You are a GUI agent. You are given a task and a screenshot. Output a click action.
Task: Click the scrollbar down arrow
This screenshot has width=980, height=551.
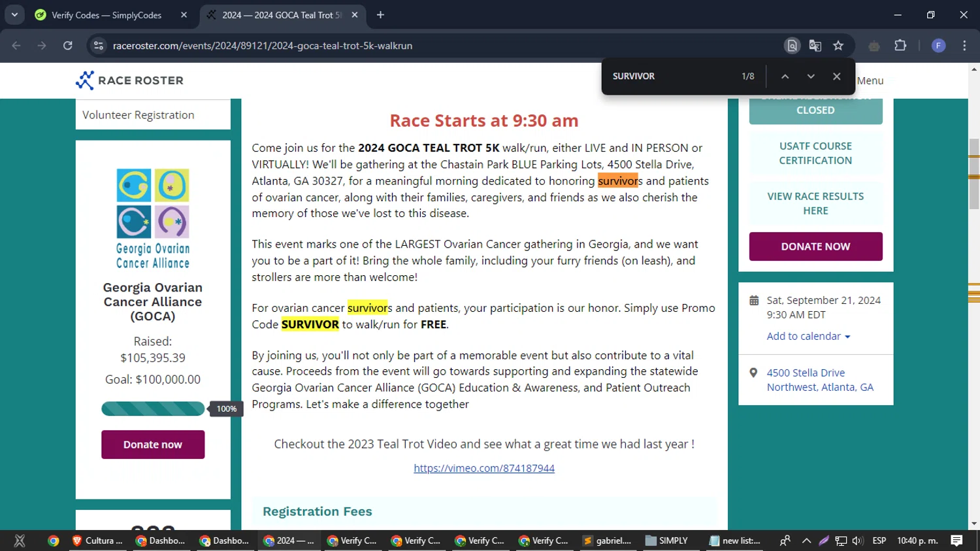coord(974,524)
